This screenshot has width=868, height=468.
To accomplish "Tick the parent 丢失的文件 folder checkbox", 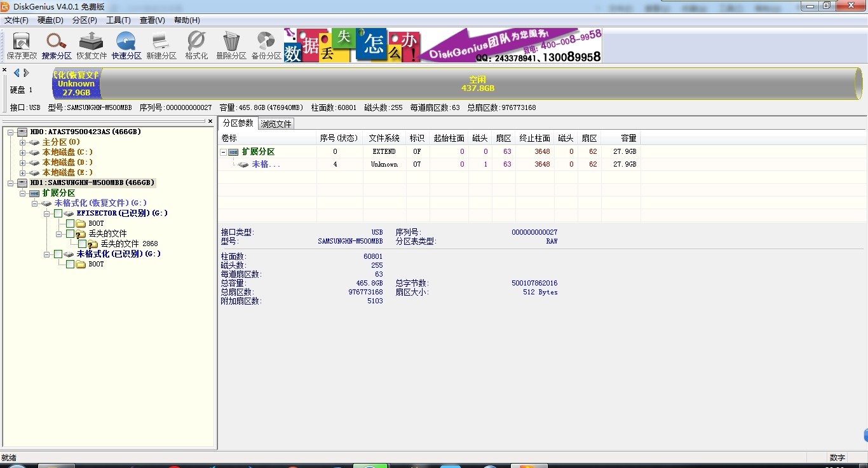I will click(x=70, y=234).
